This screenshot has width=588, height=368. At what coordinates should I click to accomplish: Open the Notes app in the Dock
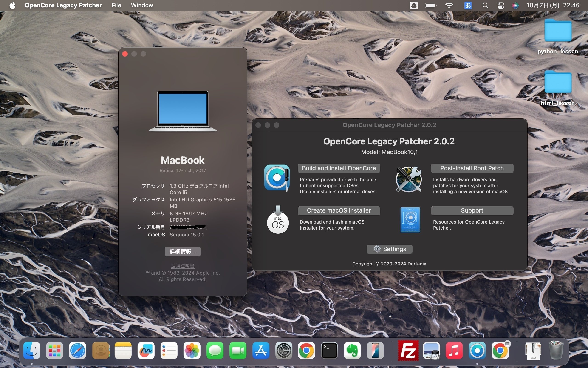pyautogui.click(x=123, y=351)
